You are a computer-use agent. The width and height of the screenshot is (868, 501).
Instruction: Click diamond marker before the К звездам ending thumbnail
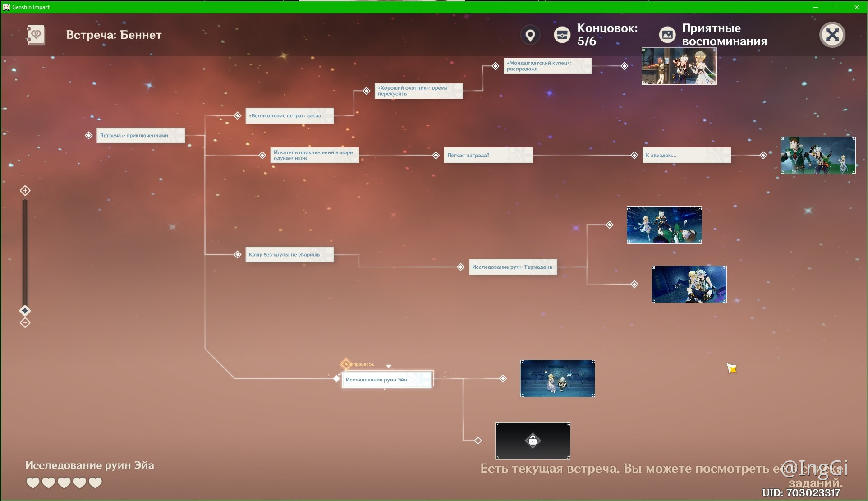coord(763,155)
